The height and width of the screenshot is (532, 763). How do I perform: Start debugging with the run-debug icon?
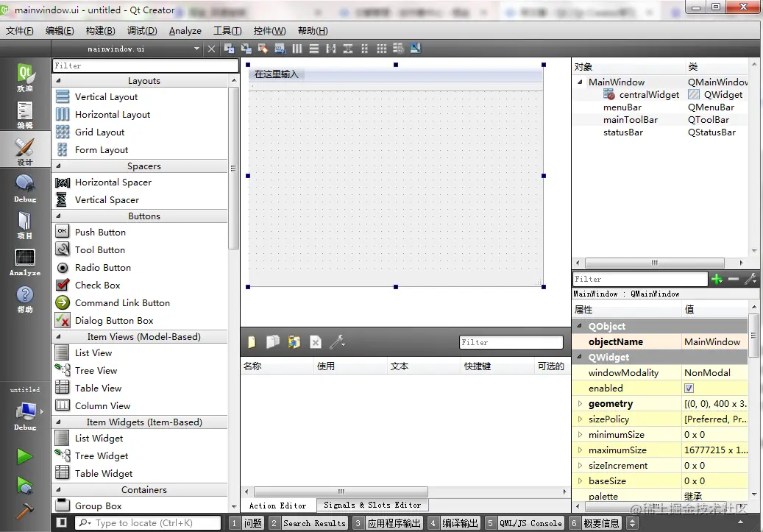pos(25,485)
